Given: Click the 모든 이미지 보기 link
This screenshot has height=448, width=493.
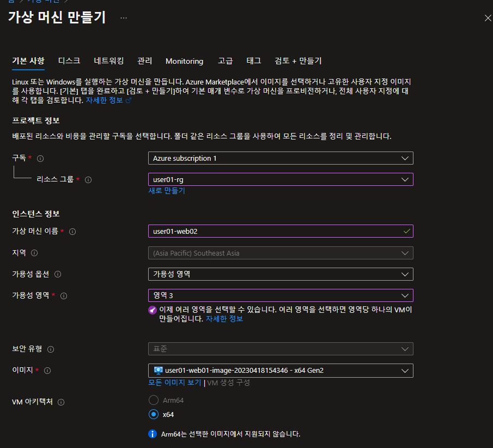Looking at the screenshot, I should (x=174, y=383).
